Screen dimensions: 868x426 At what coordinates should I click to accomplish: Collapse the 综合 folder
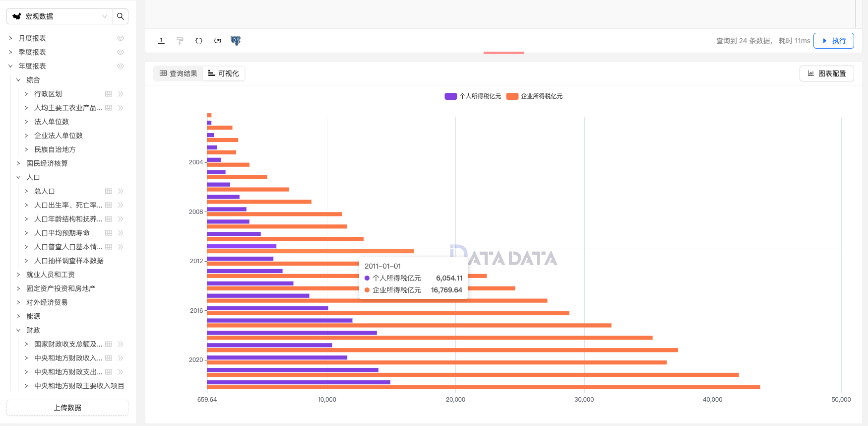[x=18, y=80]
